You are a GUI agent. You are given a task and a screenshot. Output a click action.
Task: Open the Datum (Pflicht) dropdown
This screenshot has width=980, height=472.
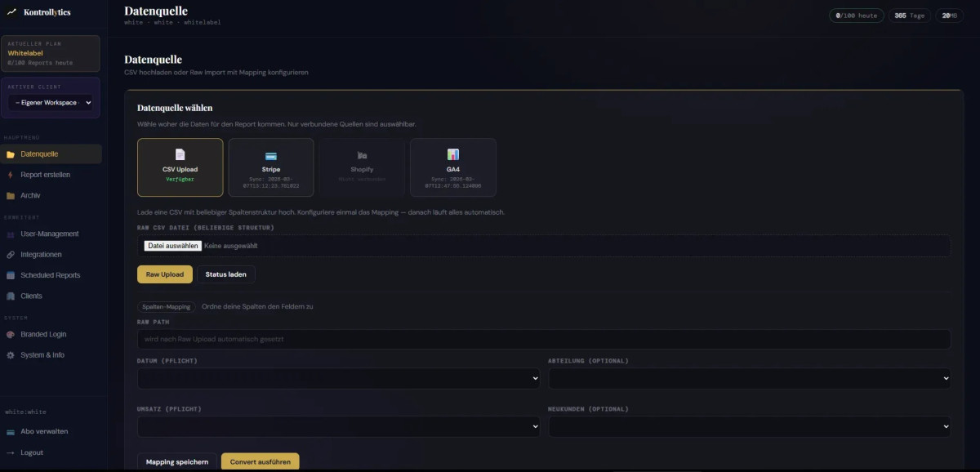click(338, 378)
